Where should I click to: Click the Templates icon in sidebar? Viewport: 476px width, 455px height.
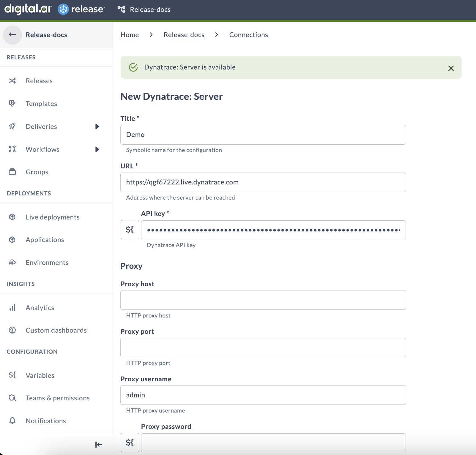tap(12, 104)
